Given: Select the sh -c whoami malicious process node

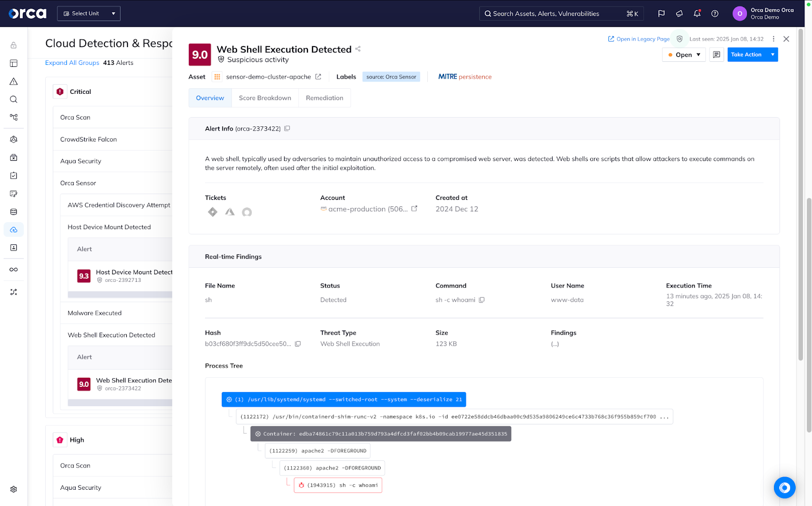Looking at the screenshot, I should coord(338,485).
